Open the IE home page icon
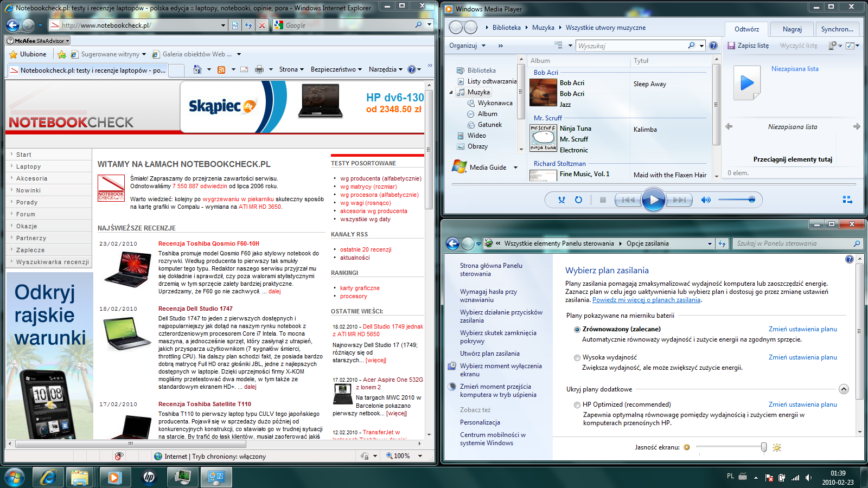868x488 pixels. (x=197, y=69)
